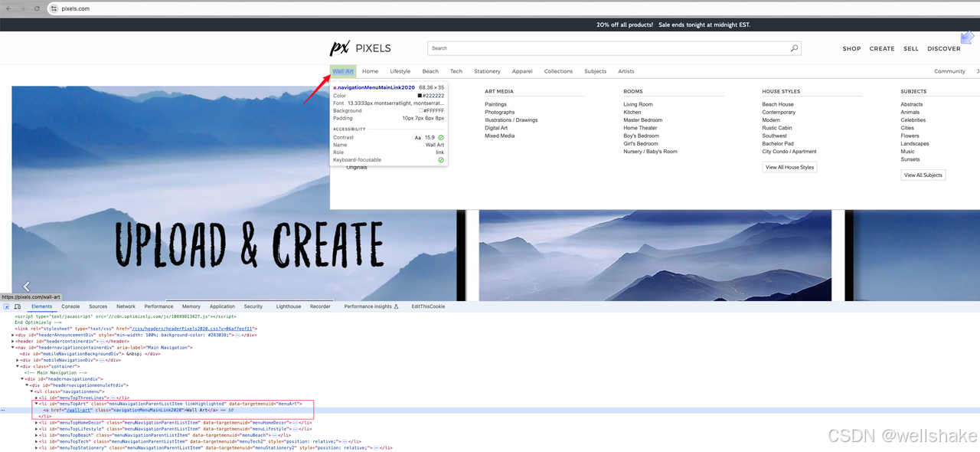Open Illustrations / Drawings link
The height and width of the screenshot is (452, 980).
511,120
